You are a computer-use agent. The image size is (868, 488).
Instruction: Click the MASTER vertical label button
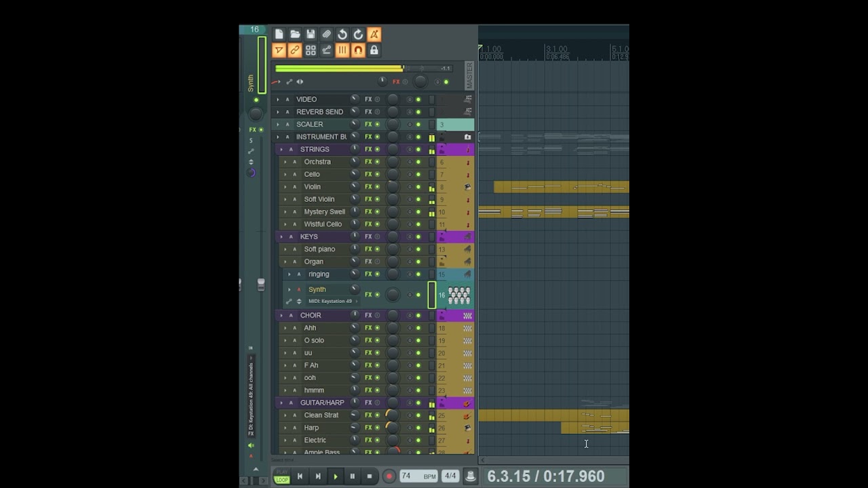(469, 75)
